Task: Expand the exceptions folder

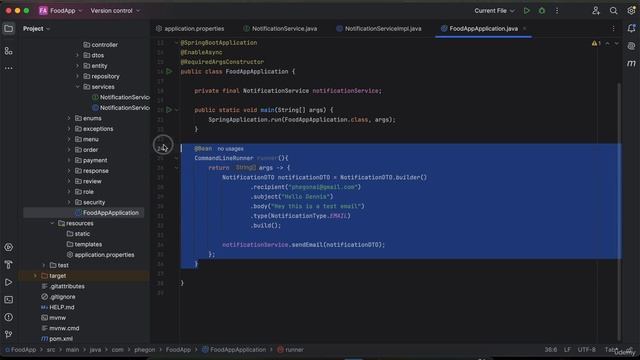Action: coord(69,129)
